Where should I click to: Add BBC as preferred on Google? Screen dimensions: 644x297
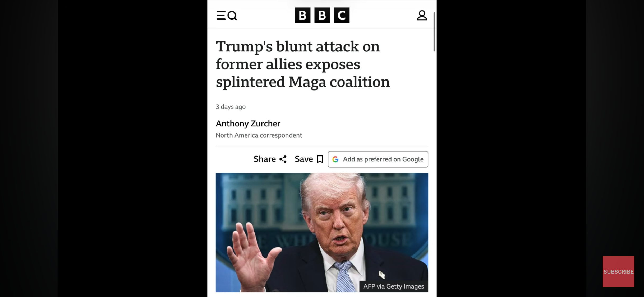378,159
